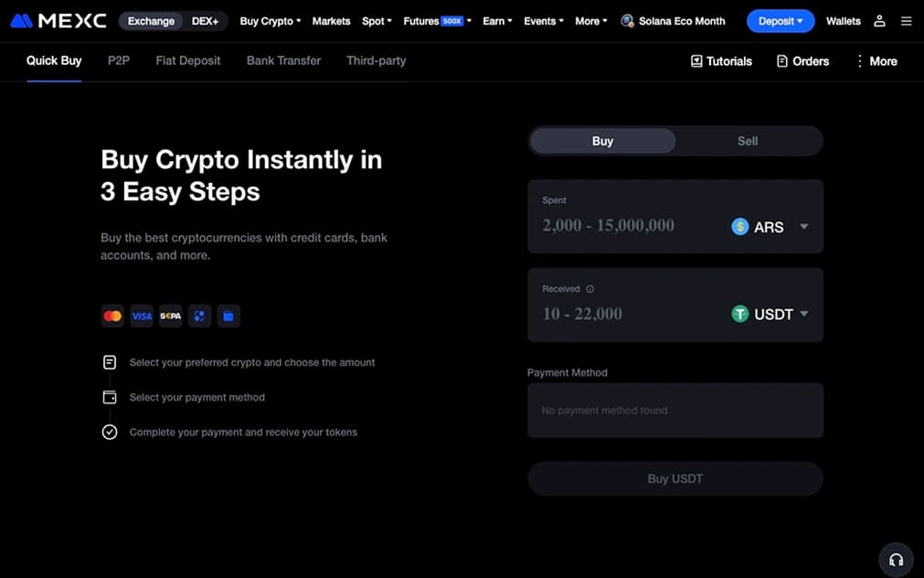Click the Mastercard payment icon
Viewport: 924px width, 578px height.
(x=112, y=316)
